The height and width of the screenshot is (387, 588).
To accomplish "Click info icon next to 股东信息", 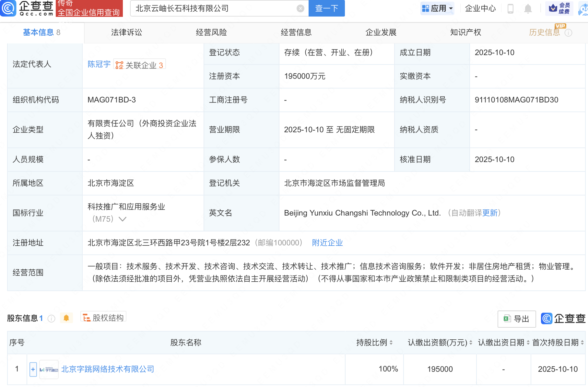I will point(51,319).
